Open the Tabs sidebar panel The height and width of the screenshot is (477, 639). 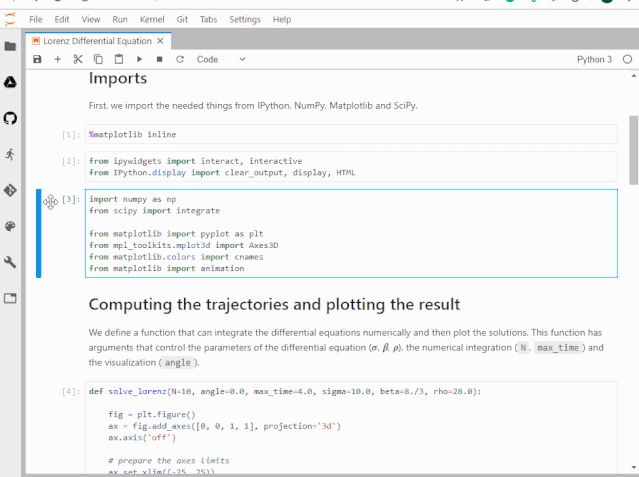[10, 298]
